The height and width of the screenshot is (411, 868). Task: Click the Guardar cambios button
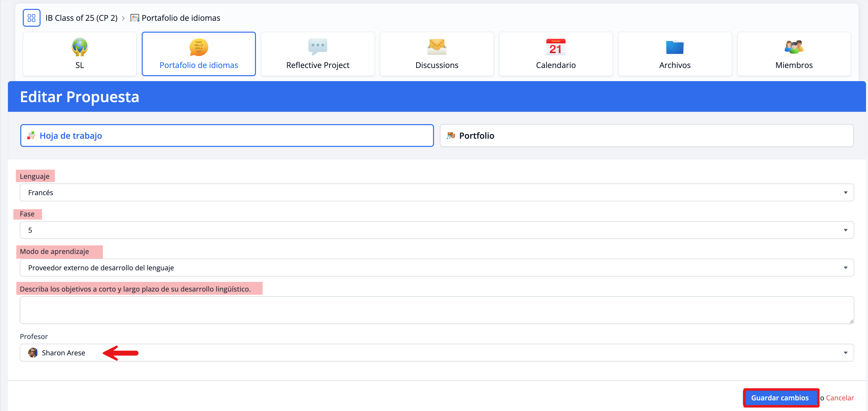pos(780,398)
